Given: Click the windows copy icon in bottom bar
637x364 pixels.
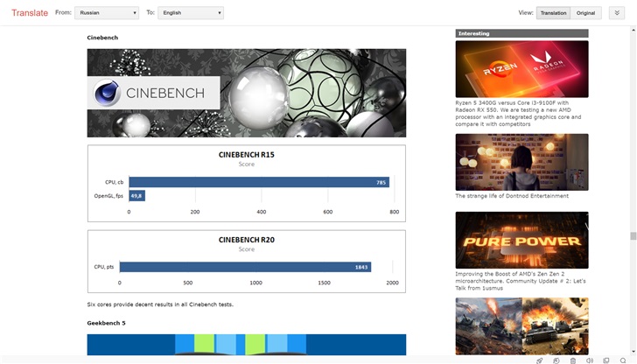Looking at the screenshot, I should coord(606,360).
